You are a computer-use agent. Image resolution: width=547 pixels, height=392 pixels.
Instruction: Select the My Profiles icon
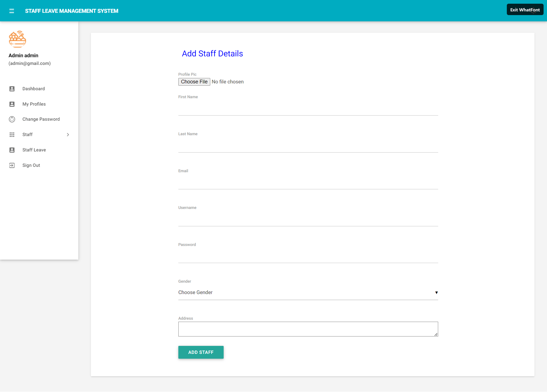(x=12, y=104)
